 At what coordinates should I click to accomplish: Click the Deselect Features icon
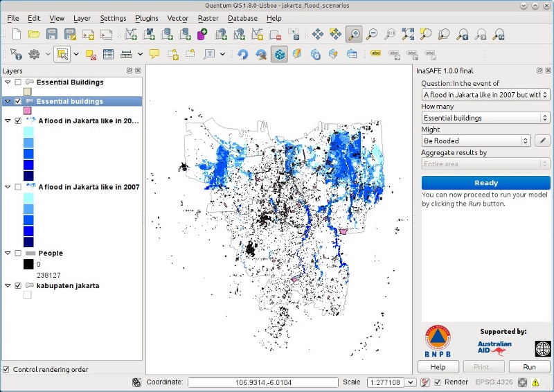(91, 54)
